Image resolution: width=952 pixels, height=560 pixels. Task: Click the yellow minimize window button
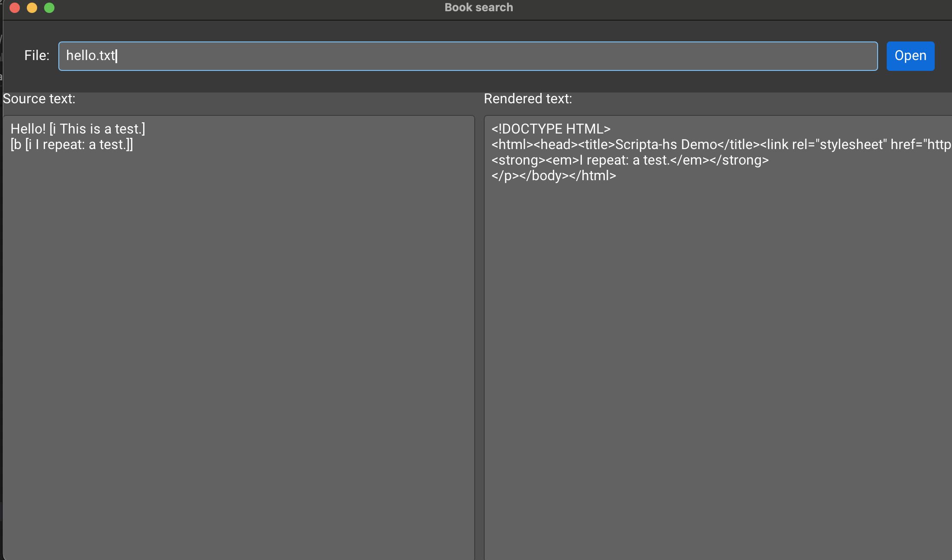32,8
